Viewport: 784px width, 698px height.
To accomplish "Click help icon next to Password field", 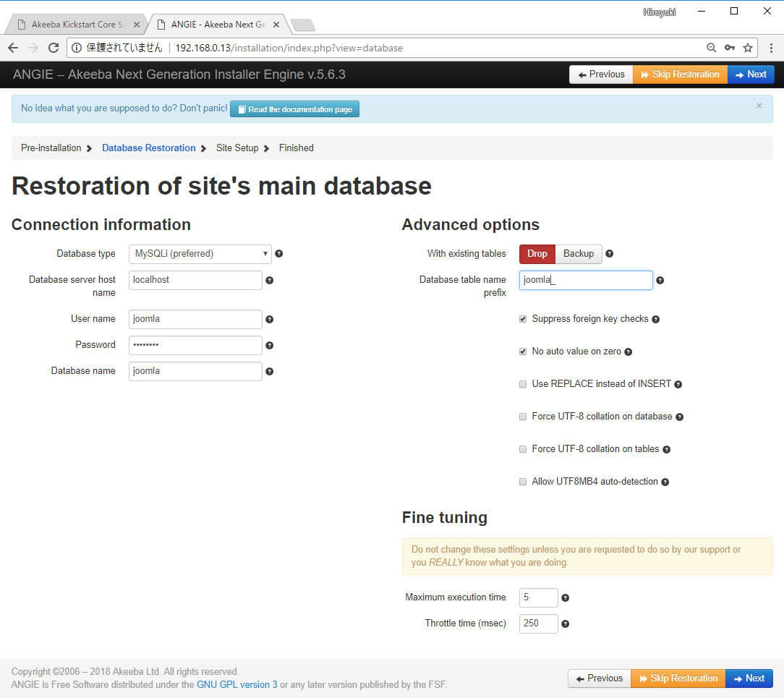I will click(x=270, y=345).
